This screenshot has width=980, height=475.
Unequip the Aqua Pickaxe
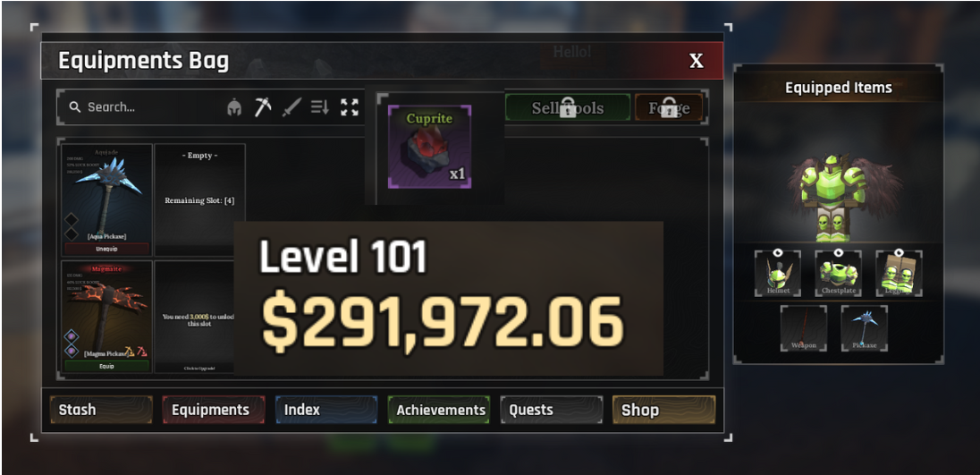107,249
